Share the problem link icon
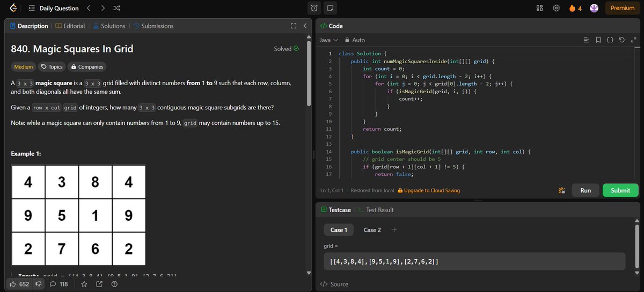The image size is (644, 292). 99,284
